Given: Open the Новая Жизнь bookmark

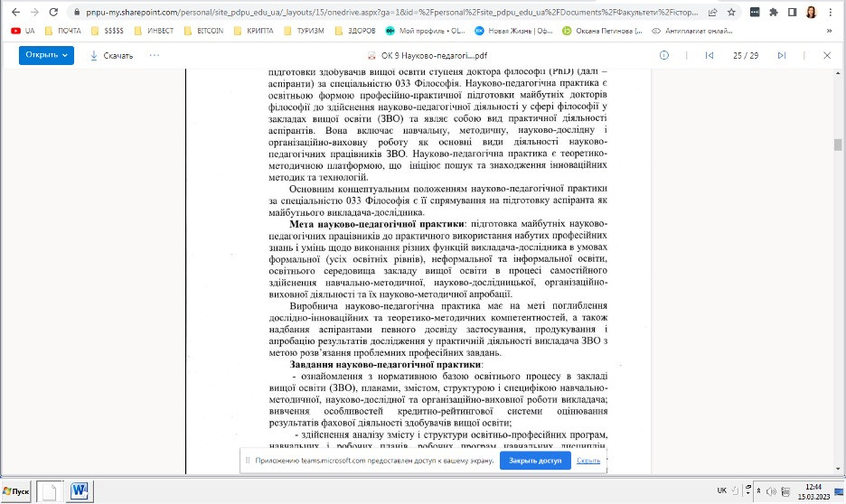Looking at the screenshot, I should [513, 31].
